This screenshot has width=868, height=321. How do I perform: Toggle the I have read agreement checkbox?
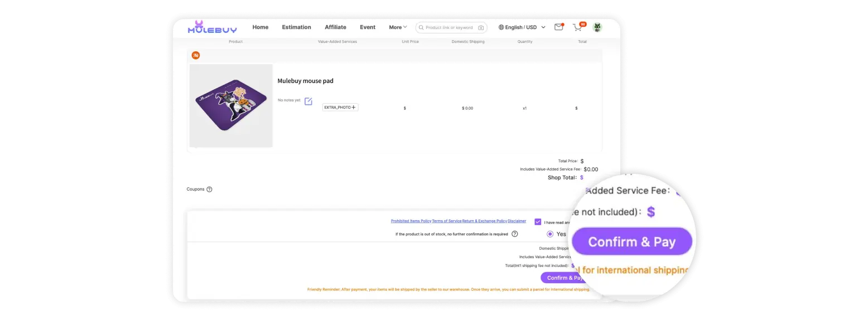pos(538,222)
